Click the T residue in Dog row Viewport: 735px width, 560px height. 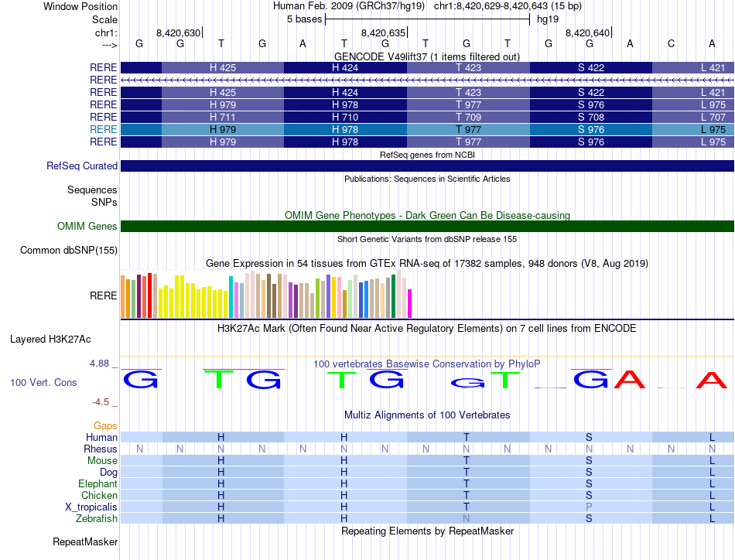pos(466,472)
